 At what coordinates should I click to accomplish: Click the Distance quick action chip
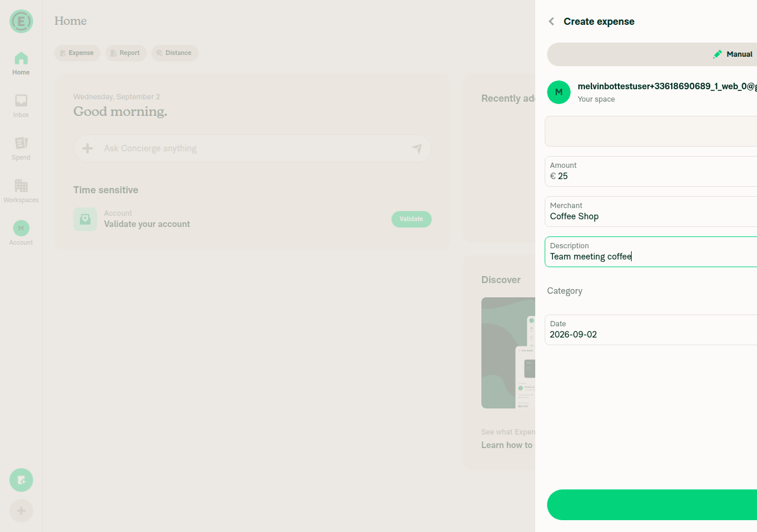coord(175,53)
